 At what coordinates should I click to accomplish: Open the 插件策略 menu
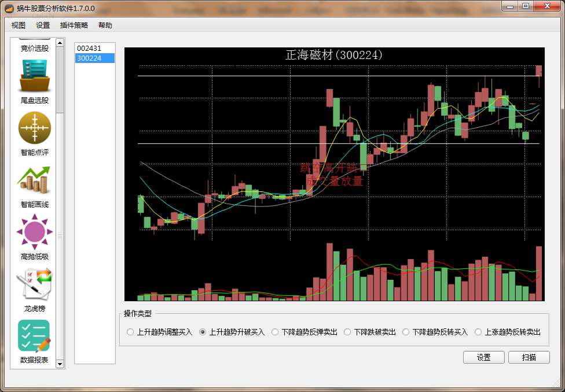[x=74, y=25]
